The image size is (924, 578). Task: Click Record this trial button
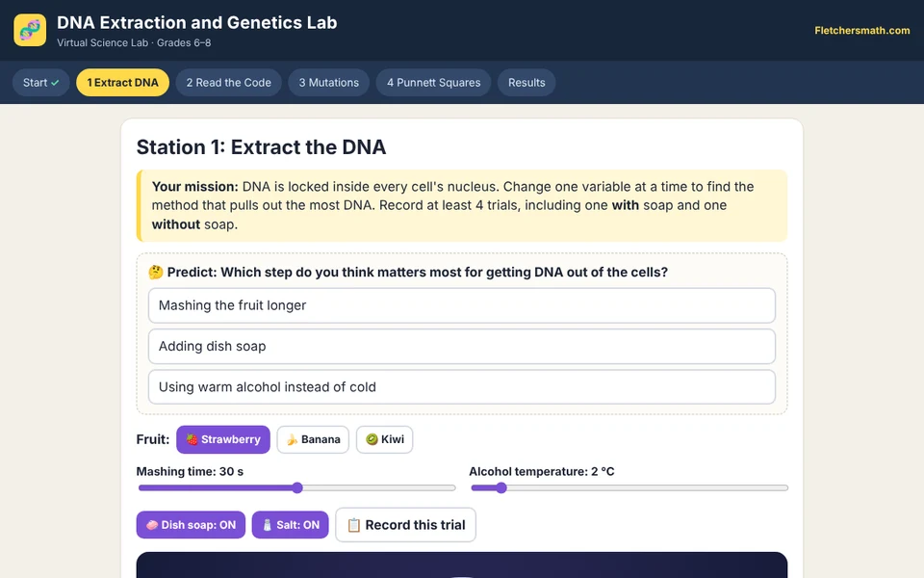tap(406, 525)
